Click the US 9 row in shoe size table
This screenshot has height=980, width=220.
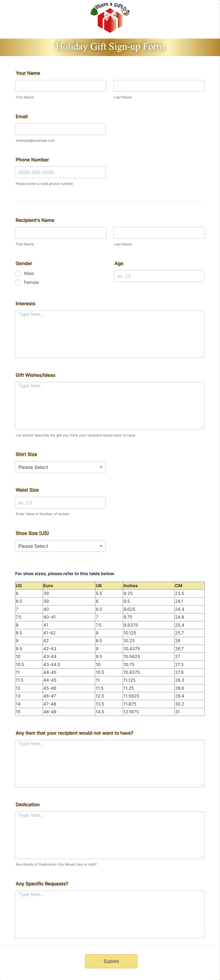coord(110,640)
